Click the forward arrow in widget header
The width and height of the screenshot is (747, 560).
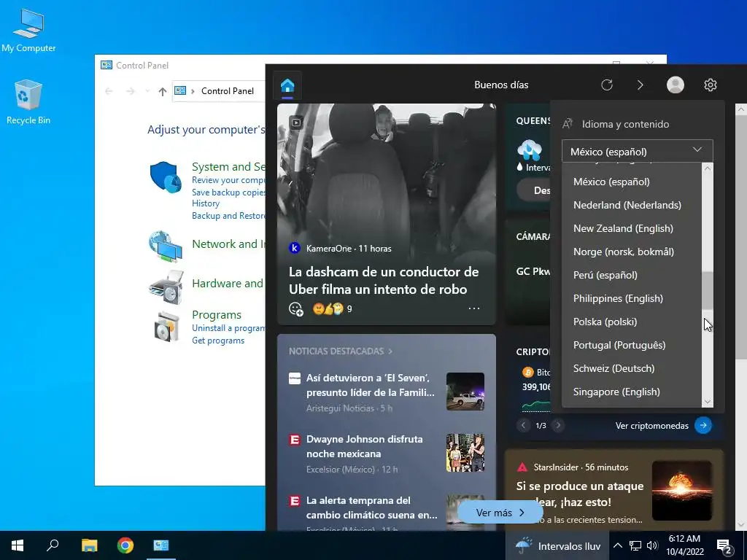pyautogui.click(x=640, y=85)
